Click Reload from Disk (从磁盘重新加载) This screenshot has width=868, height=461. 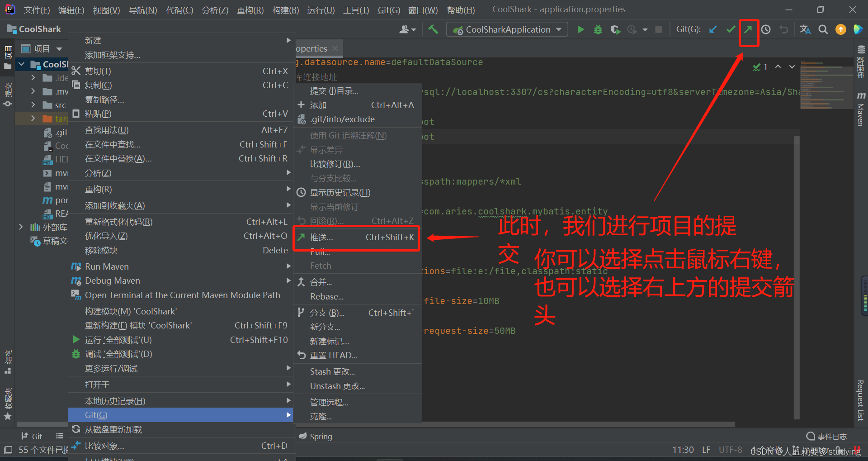182,429
